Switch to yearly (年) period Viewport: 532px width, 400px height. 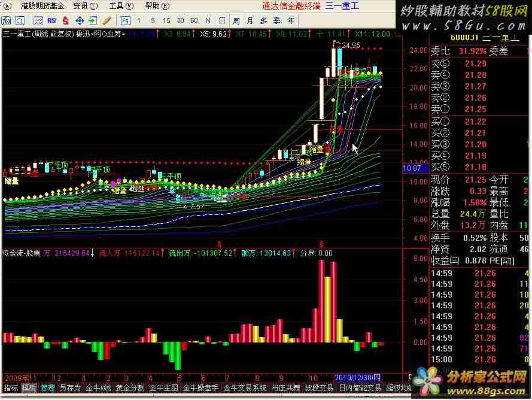(x=291, y=21)
